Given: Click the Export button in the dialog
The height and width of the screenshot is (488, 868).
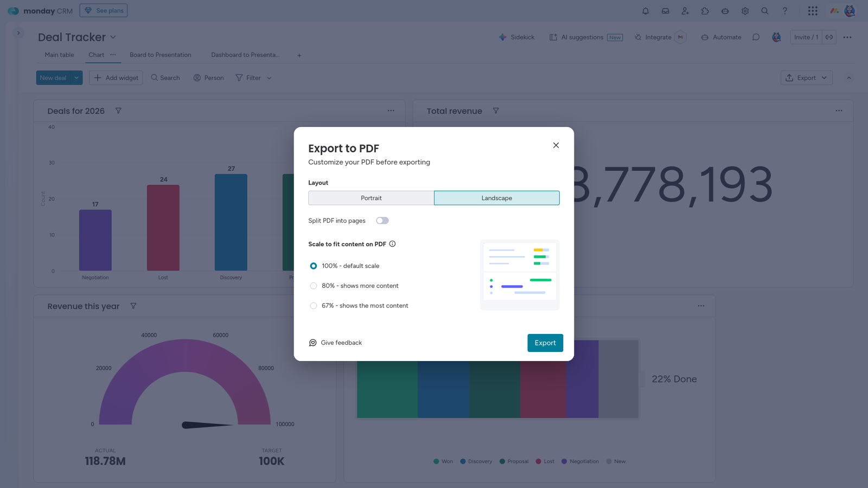Looking at the screenshot, I should click(545, 343).
